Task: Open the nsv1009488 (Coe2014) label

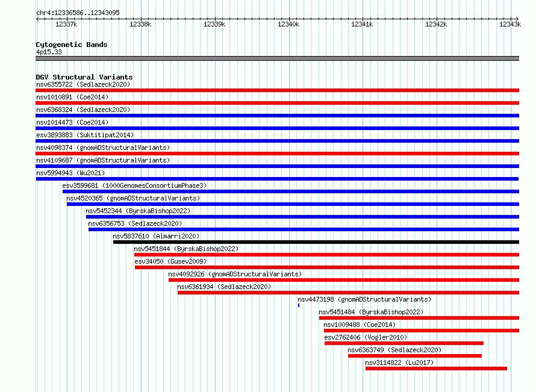Action: (360, 325)
